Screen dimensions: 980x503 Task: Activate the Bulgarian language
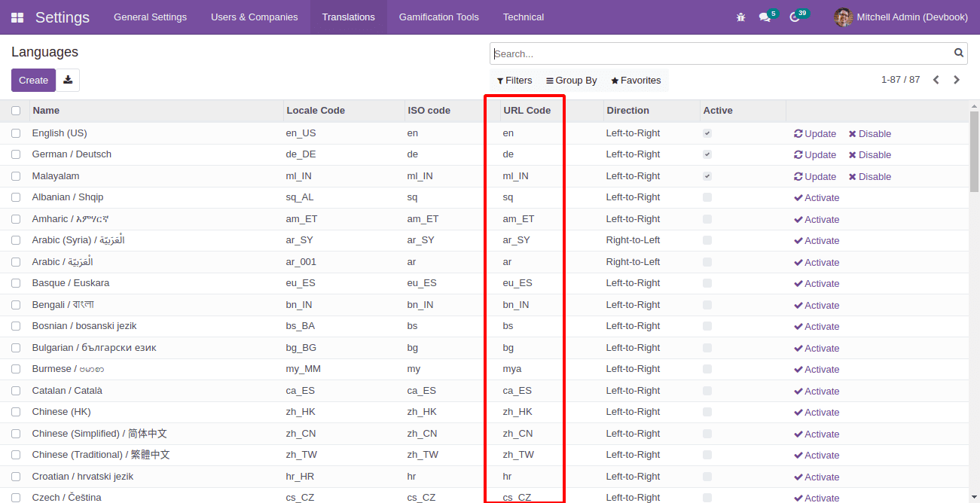point(817,348)
